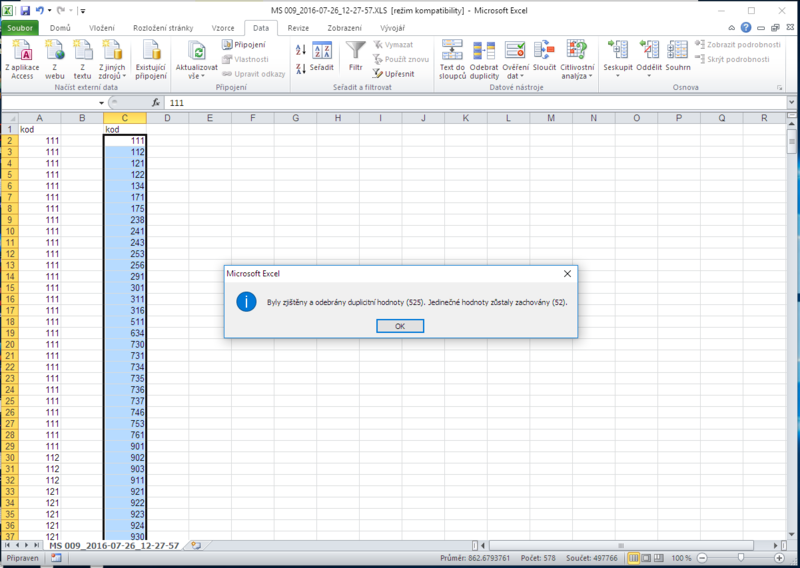Open Ověření dat validation
800x568 pixels.
coord(515,60)
